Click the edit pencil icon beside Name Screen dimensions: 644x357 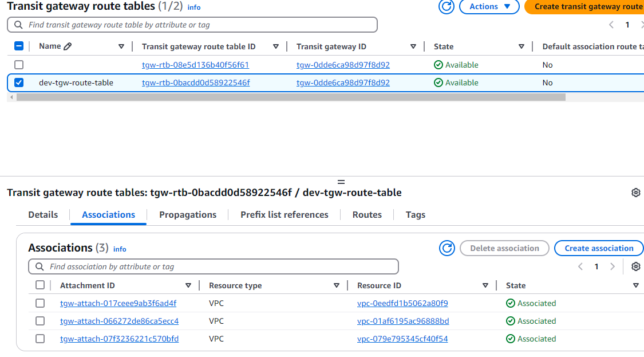coord(68,46)
